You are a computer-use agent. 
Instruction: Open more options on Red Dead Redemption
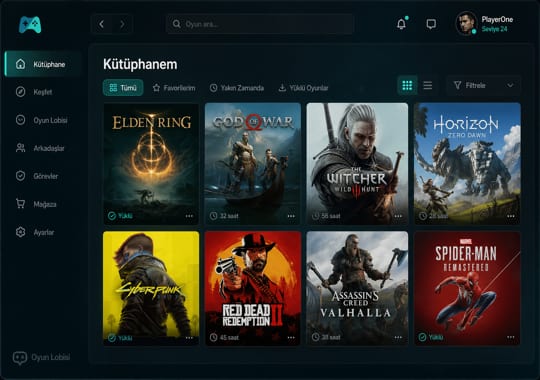(x=291, y=338)
